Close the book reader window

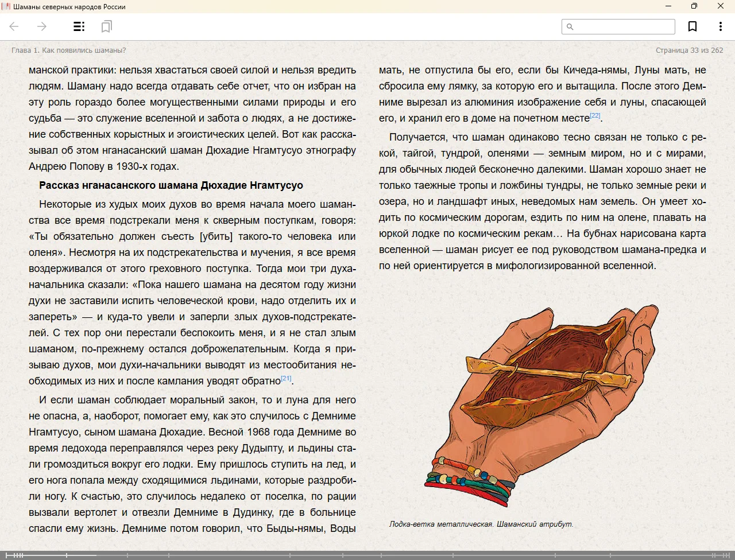[x=721, y=6]
